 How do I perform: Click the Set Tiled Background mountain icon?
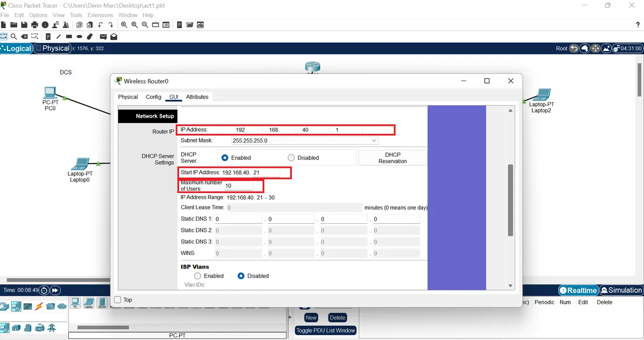pyautogui.click(x=606, y=48)
